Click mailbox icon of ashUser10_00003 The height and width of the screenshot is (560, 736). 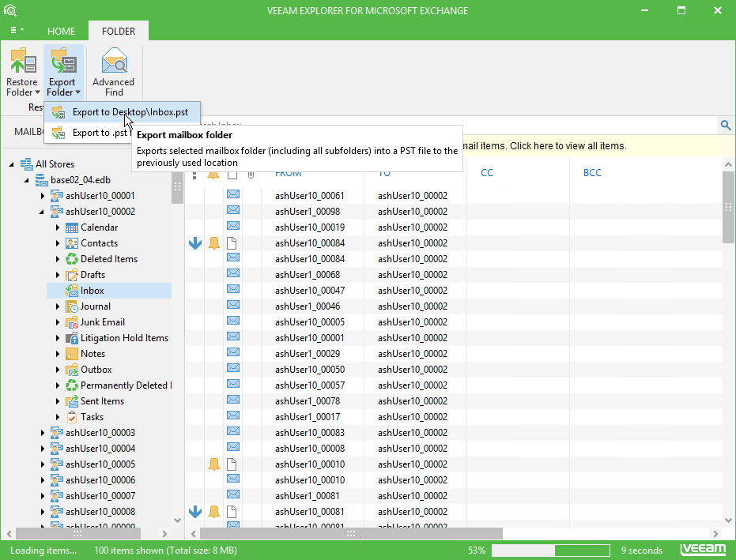pyautogui.click(x=56, y=433)
